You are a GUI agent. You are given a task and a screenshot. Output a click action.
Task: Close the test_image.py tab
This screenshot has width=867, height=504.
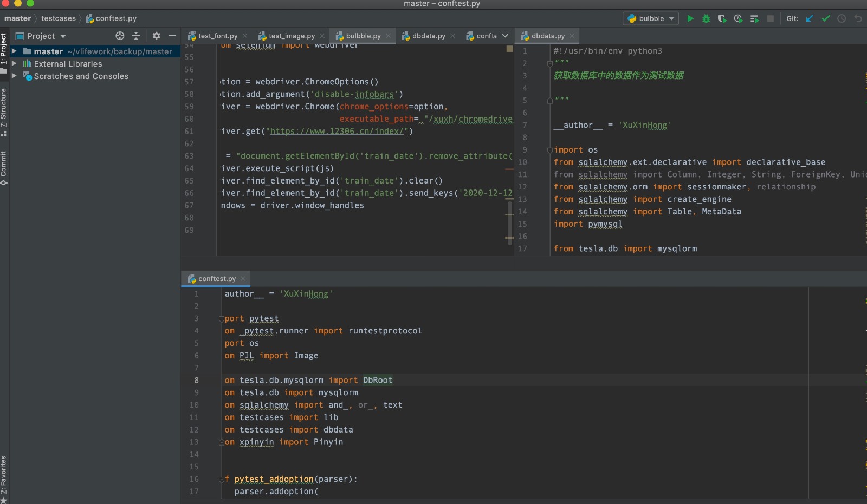click(x=322, y=36)
